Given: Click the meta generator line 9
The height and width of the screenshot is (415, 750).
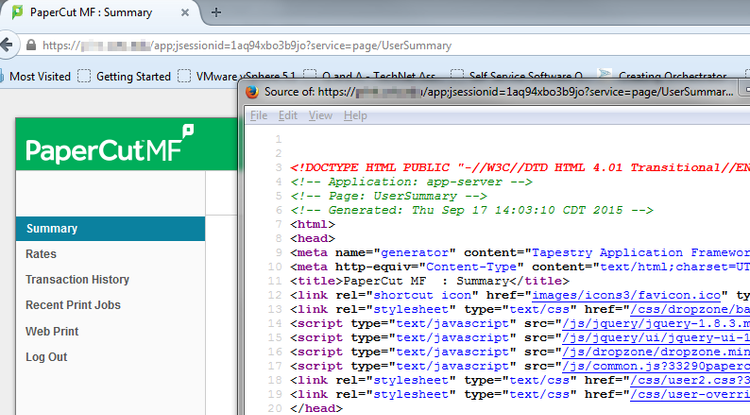Looking at the screenshot, I should pos(520,253).
